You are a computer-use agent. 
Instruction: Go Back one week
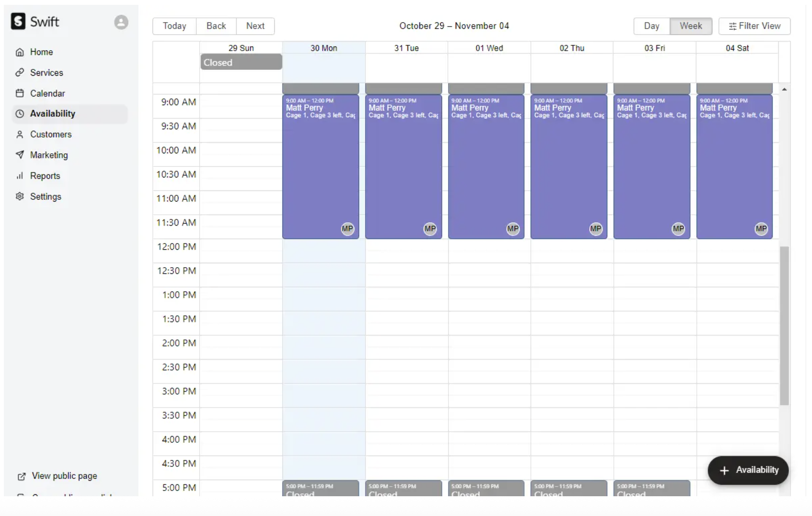[x=216, y=26]
